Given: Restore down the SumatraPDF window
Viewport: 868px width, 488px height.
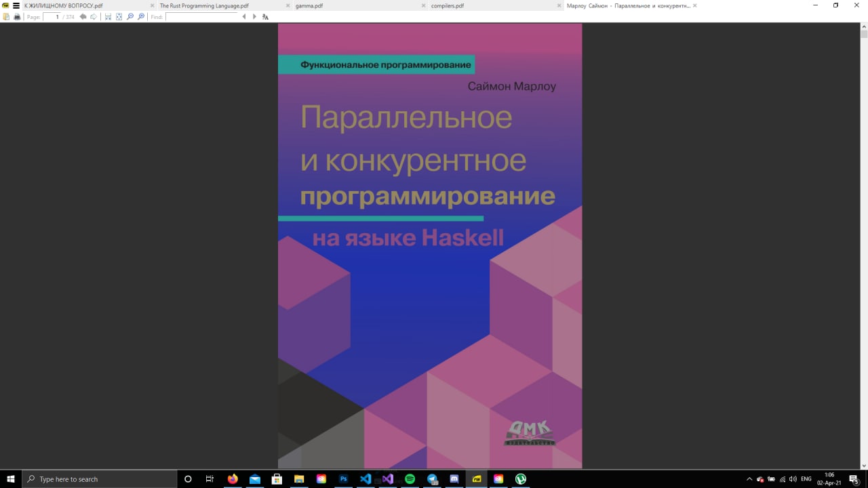Looking at the screenshot, I should (x=835, y=5).
